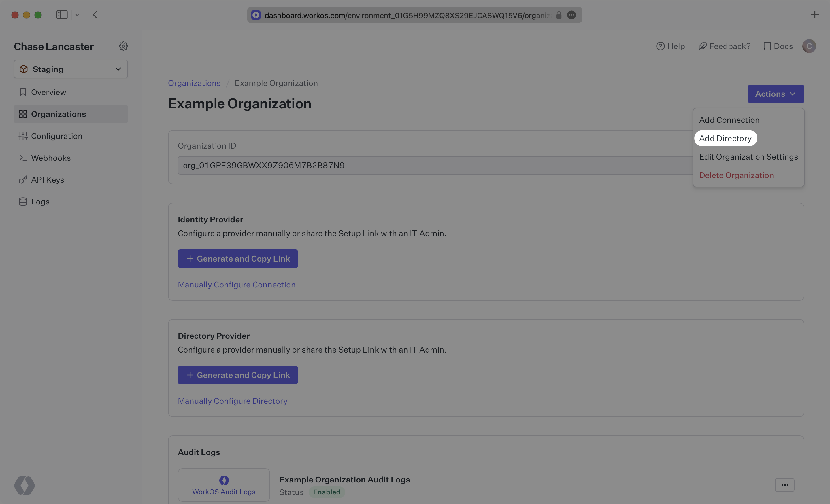This screenshot has height=504, width=830.
Task: Expand Edit Organization Settings option
Action: pyautogui.click(x=748, y=156)
